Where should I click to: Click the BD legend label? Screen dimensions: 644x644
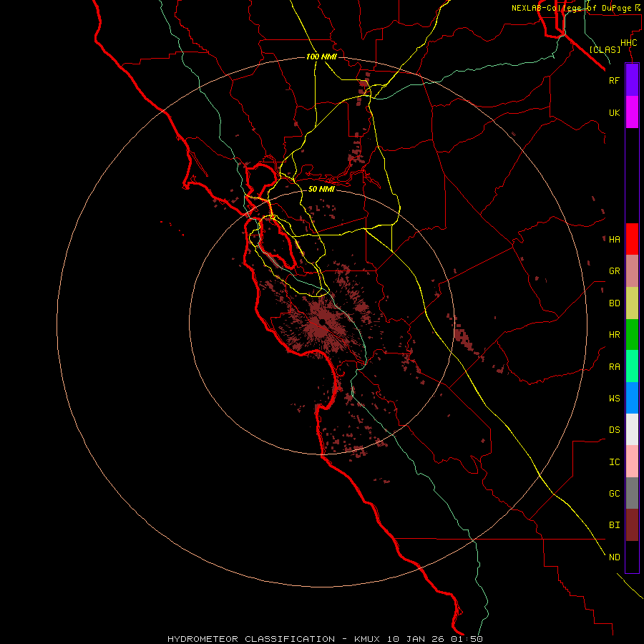point(615,303)
